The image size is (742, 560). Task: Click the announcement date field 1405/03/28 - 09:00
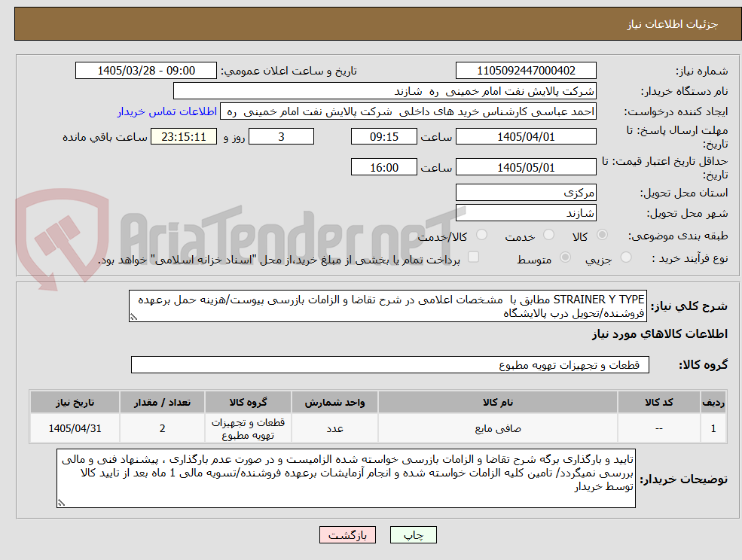pyautogui.click(x=145, y=71)
